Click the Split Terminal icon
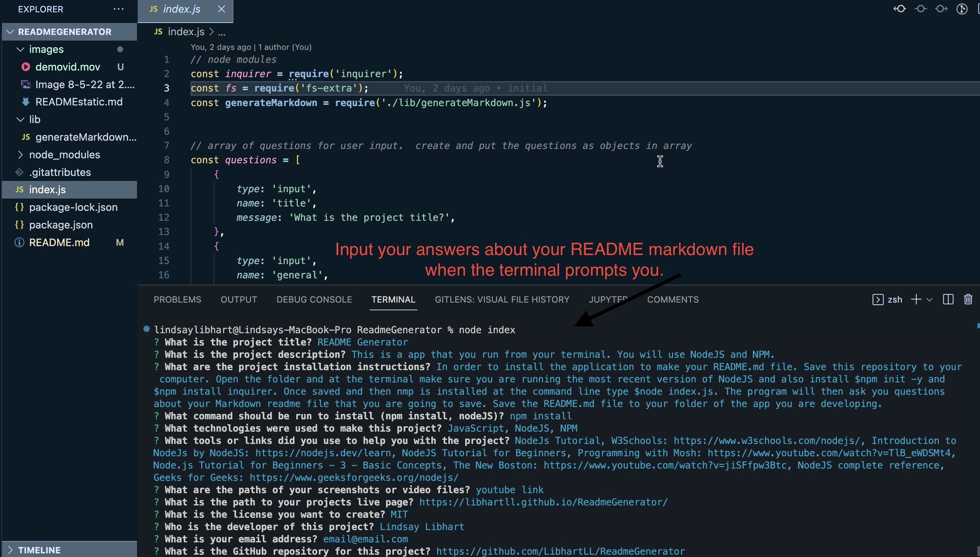This screenshot has width=980, height=557. tap(948, 299)
